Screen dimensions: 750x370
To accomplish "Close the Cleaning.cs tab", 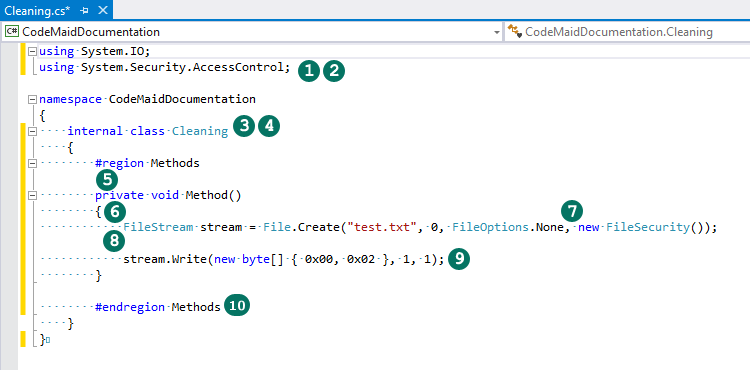I will click(x=102, y=10).
